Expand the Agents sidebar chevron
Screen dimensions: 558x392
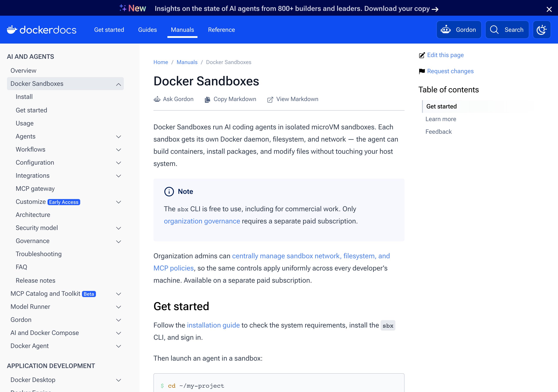click(119, 137)
